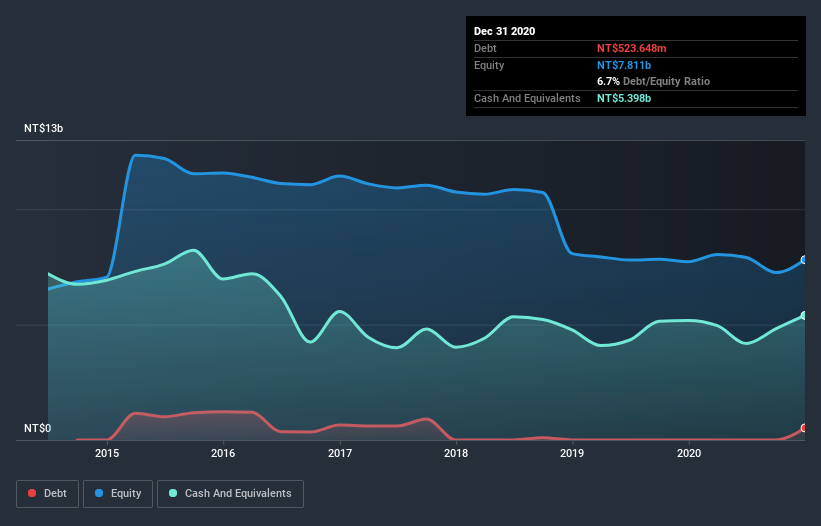Click the NT$13b y-axis label
This screenshot has width=821, height=526.
(x=43, y=128)
